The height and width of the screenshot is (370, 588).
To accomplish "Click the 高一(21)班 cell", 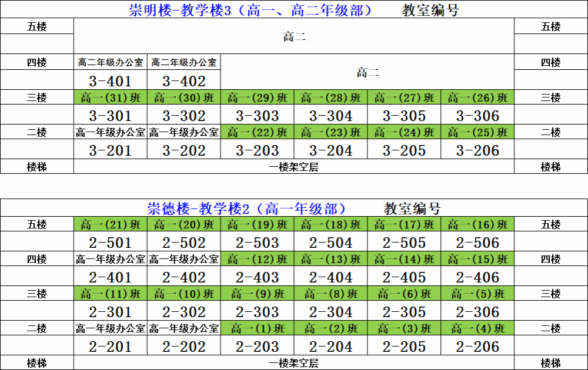I will [x=111, y=224].
